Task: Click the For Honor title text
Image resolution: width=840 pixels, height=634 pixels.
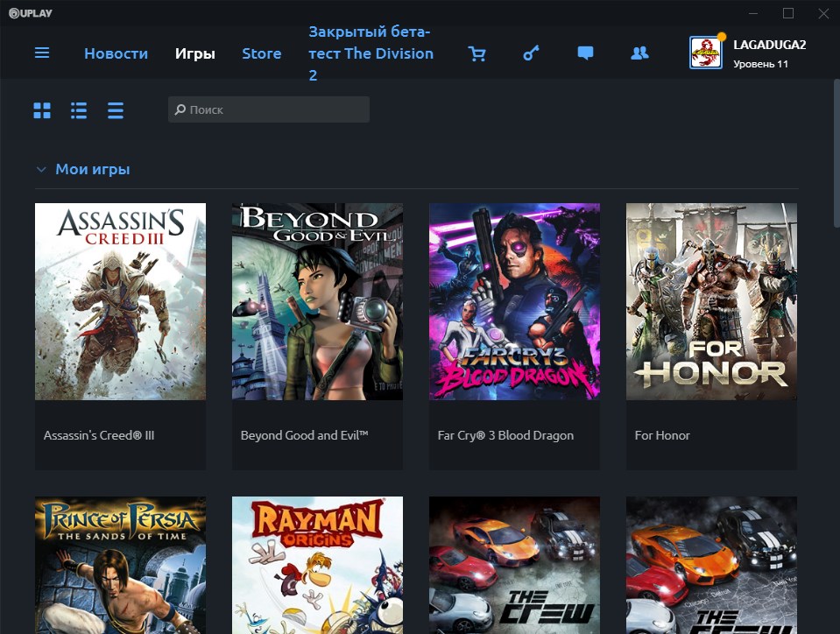Action: (662, 435)
